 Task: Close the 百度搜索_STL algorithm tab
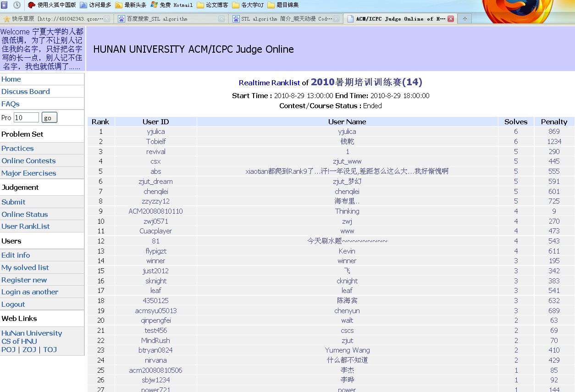pyautogui.click(x=221, y=19)
